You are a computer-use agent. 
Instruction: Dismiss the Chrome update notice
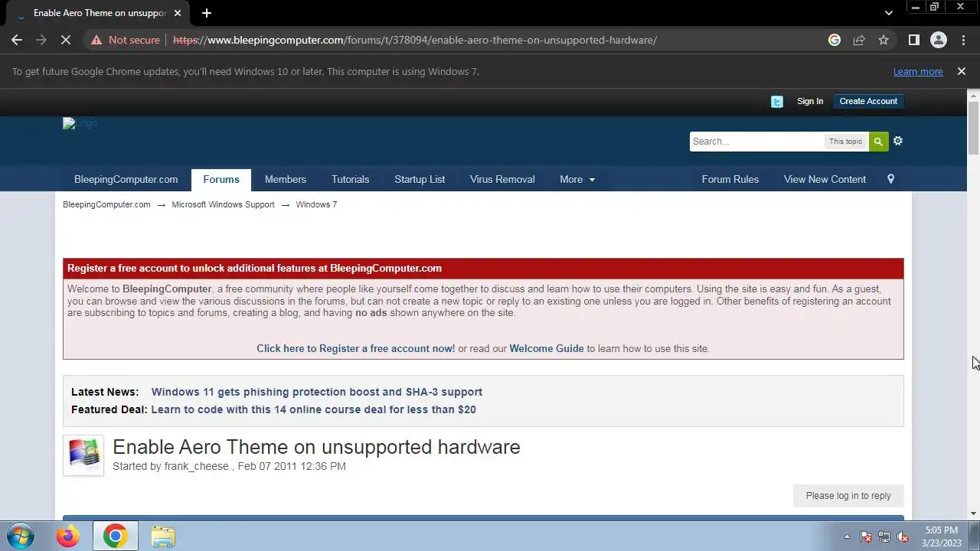coord(961,71)
